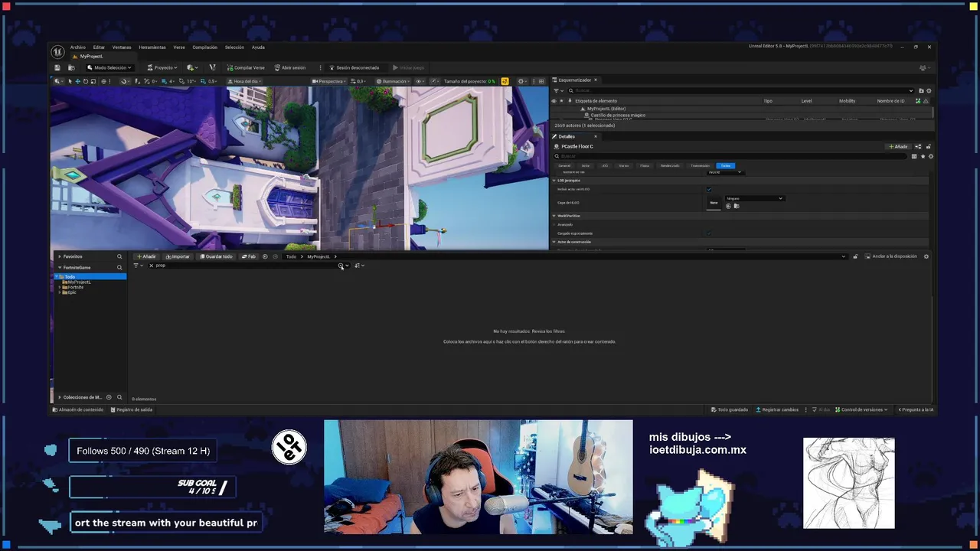Click the blueprint/hierarchy icon next to Añadir
This screenshot has width=980, height=551.
point(918,146)
